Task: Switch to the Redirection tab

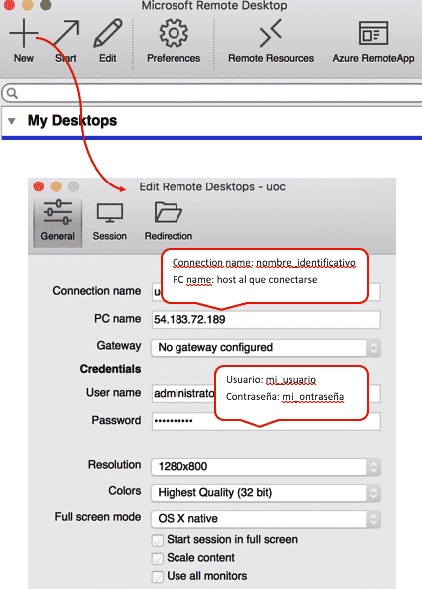Action: [x=168, y=222]
